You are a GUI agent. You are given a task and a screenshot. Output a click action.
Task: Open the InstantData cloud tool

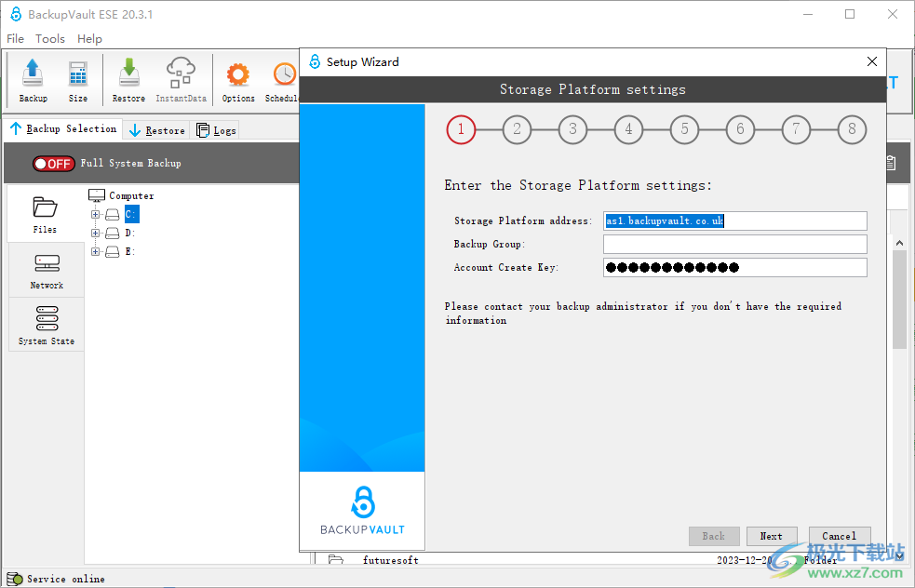tap(181, 79)
